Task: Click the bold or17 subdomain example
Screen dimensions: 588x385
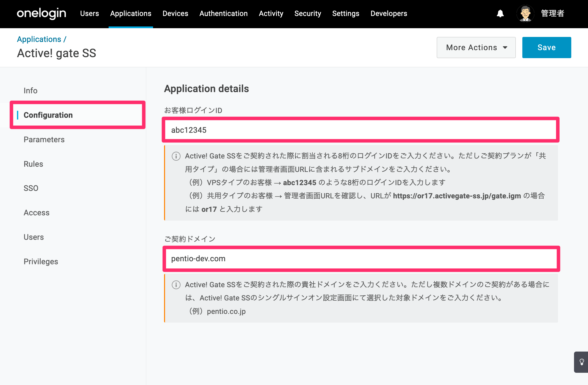Action: pos(209,209)
